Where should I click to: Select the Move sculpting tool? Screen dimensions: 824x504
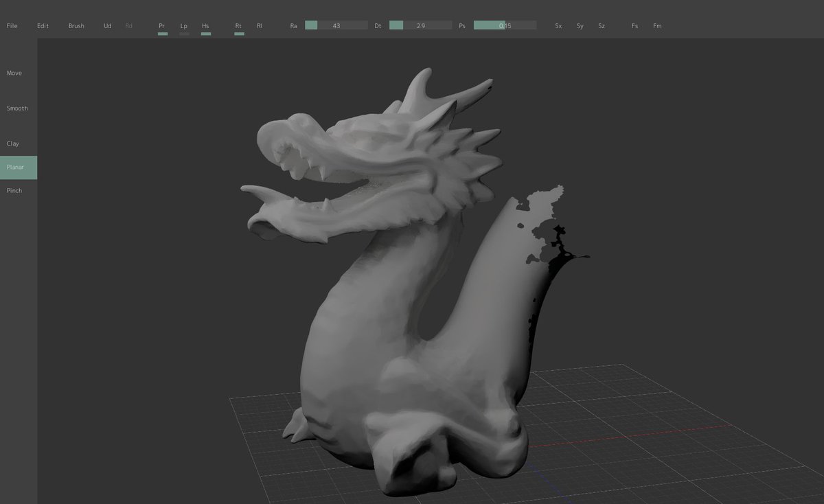pyautogui.click(x=14, y=72)
